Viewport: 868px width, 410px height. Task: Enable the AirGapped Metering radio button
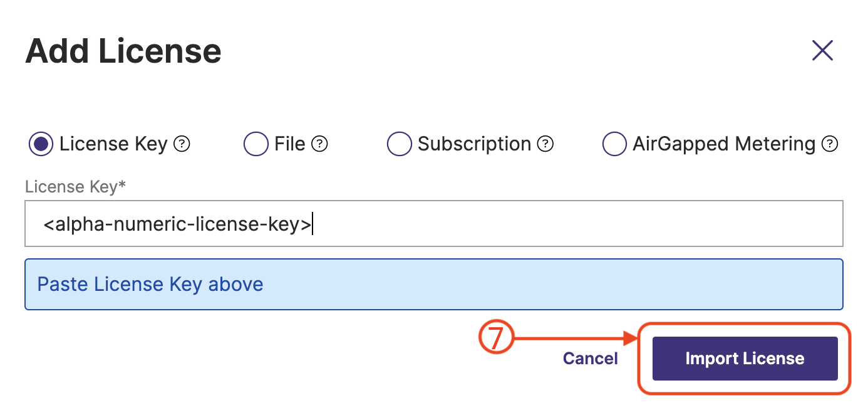coord(614,144)
